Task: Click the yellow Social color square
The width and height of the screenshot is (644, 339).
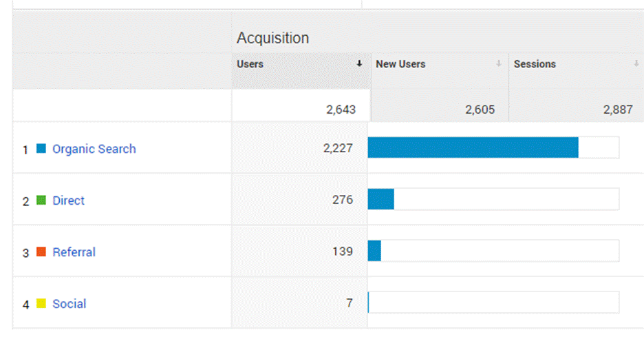Action: coord(41,303)
